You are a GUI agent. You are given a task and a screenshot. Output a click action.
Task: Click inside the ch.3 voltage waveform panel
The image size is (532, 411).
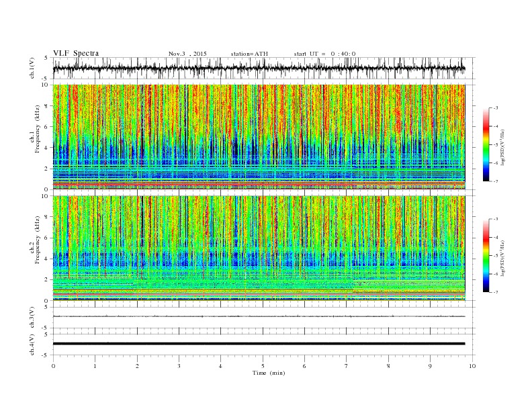tap(264, 318)
